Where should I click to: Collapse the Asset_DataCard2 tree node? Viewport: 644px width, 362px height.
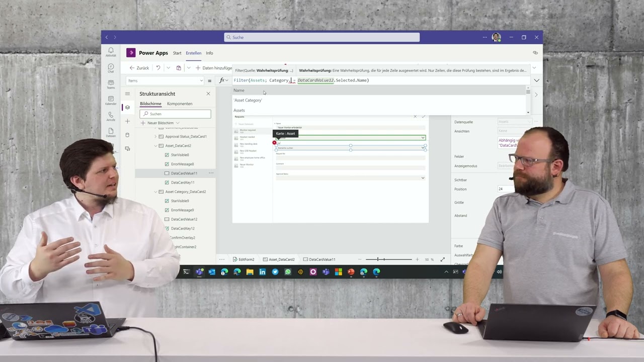coord(155,146)
